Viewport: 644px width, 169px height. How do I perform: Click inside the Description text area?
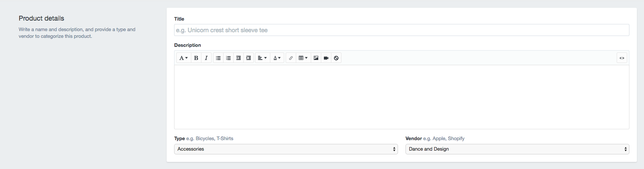tap(401, 97)
